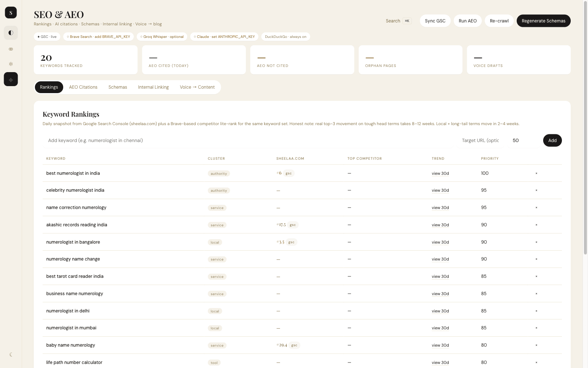
Task: Focus the Target URL input field
Action: click(480, 141)
